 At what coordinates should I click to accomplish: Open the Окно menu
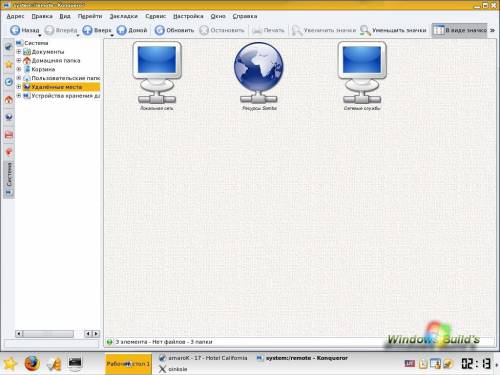click(218, 16)
